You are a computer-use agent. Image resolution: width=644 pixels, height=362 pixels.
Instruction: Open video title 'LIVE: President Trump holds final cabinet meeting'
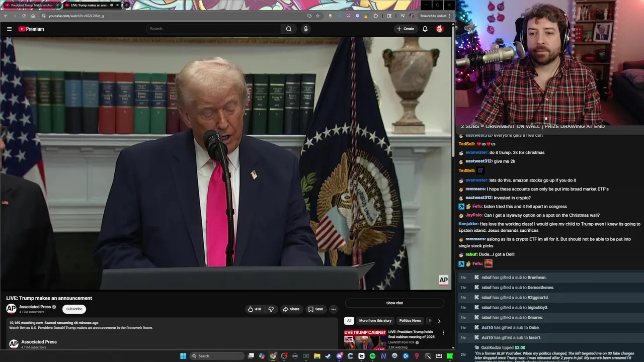(x=412, y=334)
